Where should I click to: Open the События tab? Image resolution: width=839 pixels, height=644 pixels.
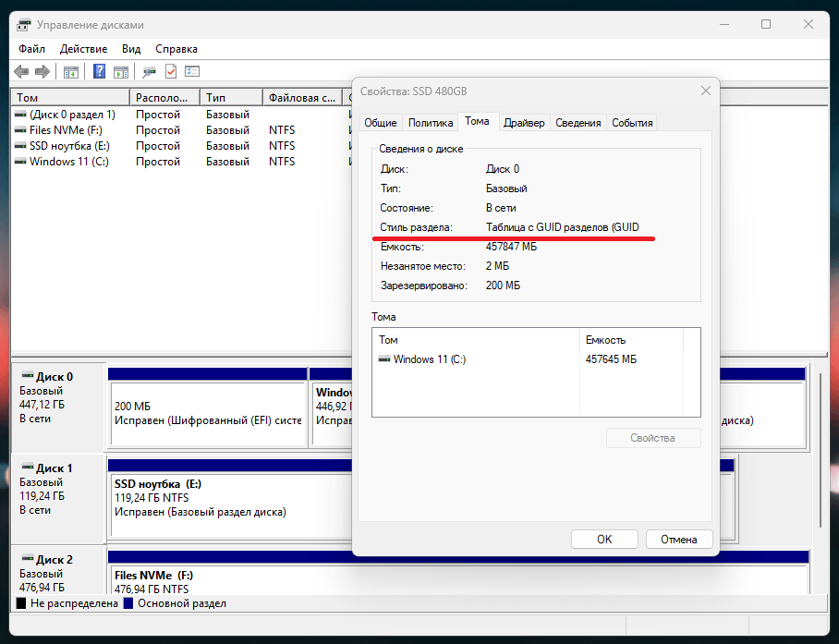632,123
